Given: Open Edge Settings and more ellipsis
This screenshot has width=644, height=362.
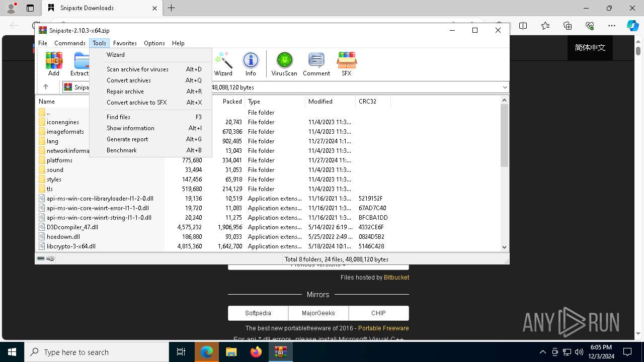Looking at the screenshot, I should [x=612, y=26].
